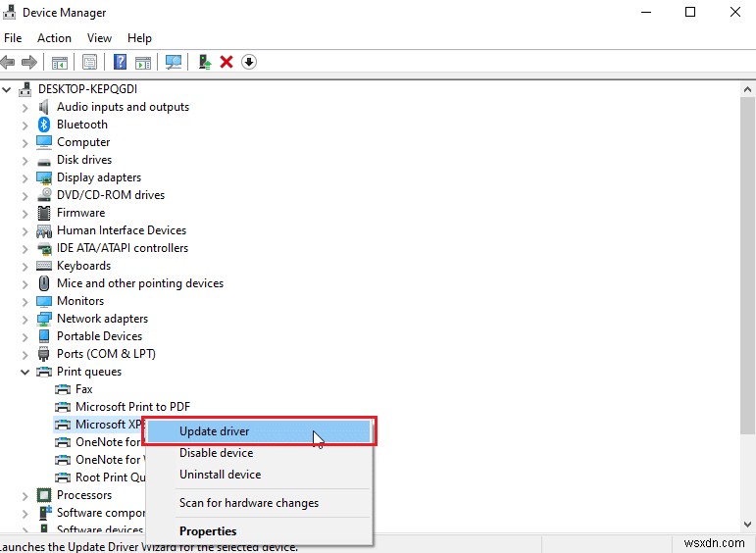
Task: Click the DESKTOP-KEPQGDI computer icon
Action: pos(25,88)
